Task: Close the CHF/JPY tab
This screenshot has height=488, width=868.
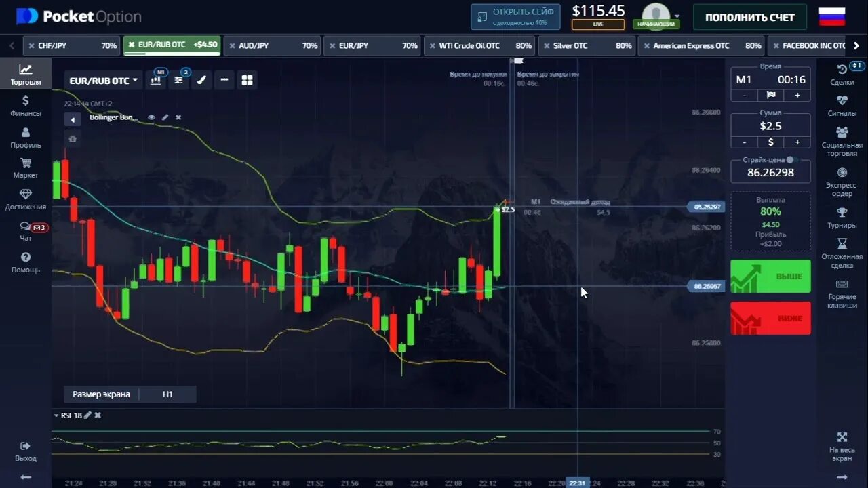Action: tap(31, 45)
